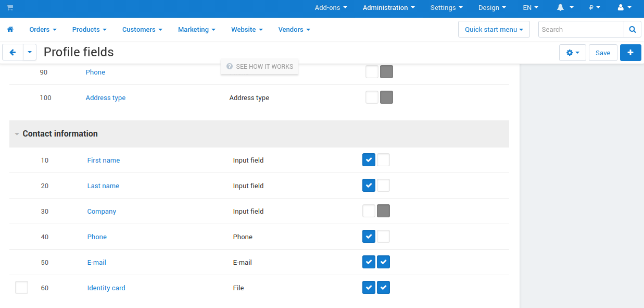Click the Profile fields page title
The width and height of the screenshot is (644, 308).
click(x=79, y=52)
